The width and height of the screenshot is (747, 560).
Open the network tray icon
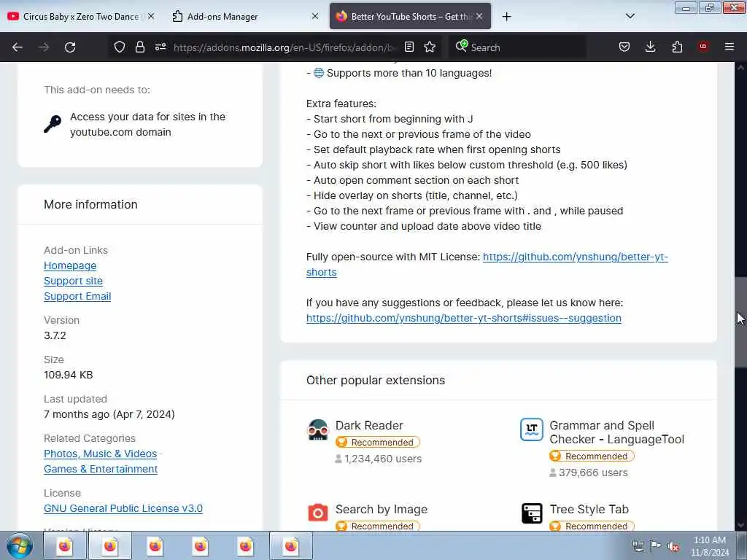(638, 547)
